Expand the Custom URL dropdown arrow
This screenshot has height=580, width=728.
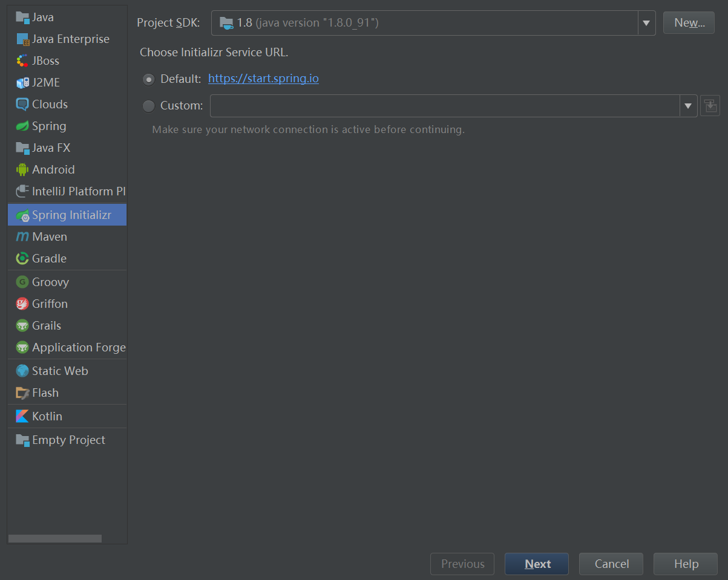tap(687, 106)
